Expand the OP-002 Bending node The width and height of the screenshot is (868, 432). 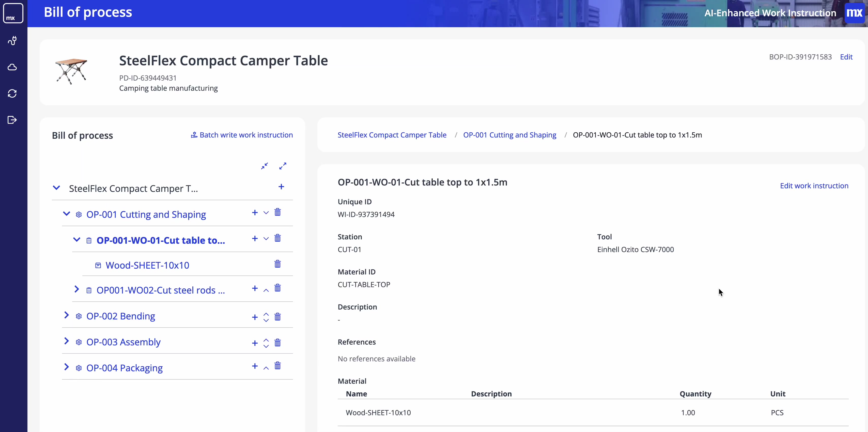click(66, 315)
